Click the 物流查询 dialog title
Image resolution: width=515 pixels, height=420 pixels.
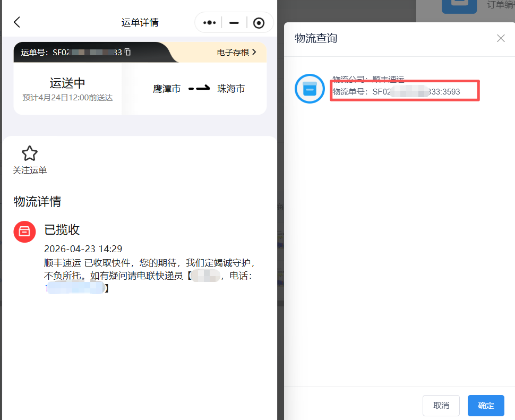(316, 38)
